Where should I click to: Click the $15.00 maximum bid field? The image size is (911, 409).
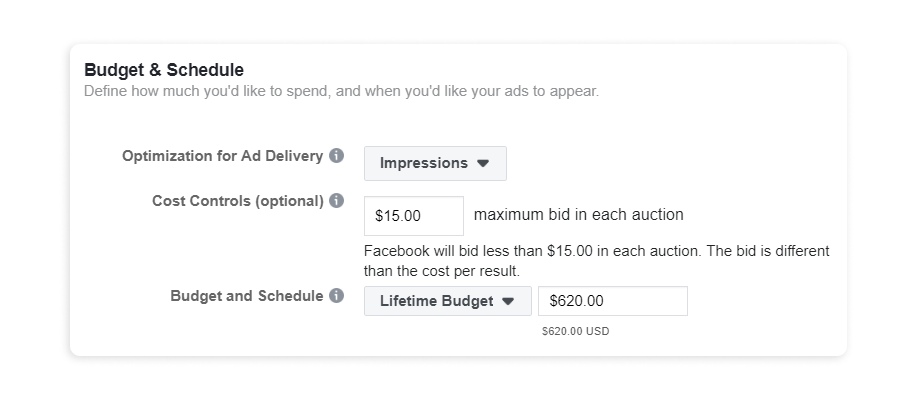414,216
